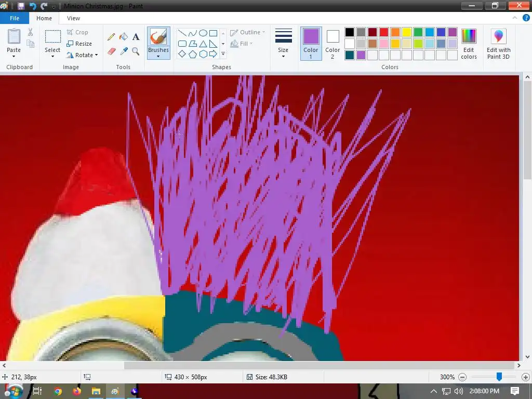Open Paint help

pyautogui.click(x=526, y=18)
